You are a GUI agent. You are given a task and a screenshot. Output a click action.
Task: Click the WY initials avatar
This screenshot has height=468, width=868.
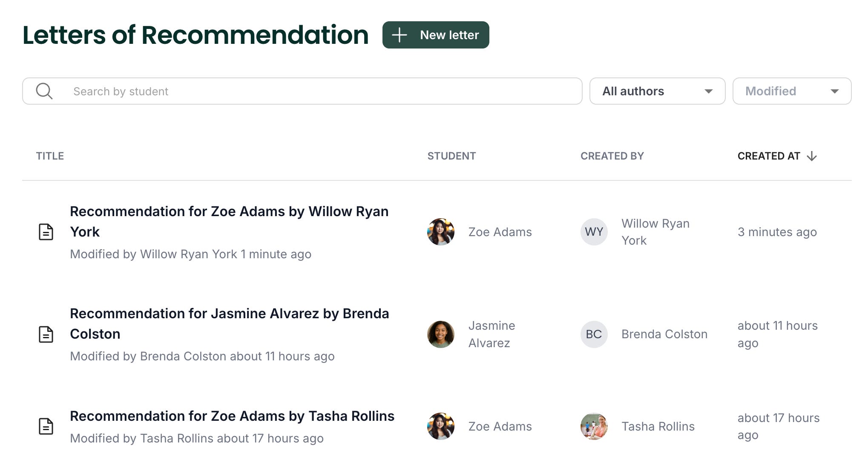[594, 232]
